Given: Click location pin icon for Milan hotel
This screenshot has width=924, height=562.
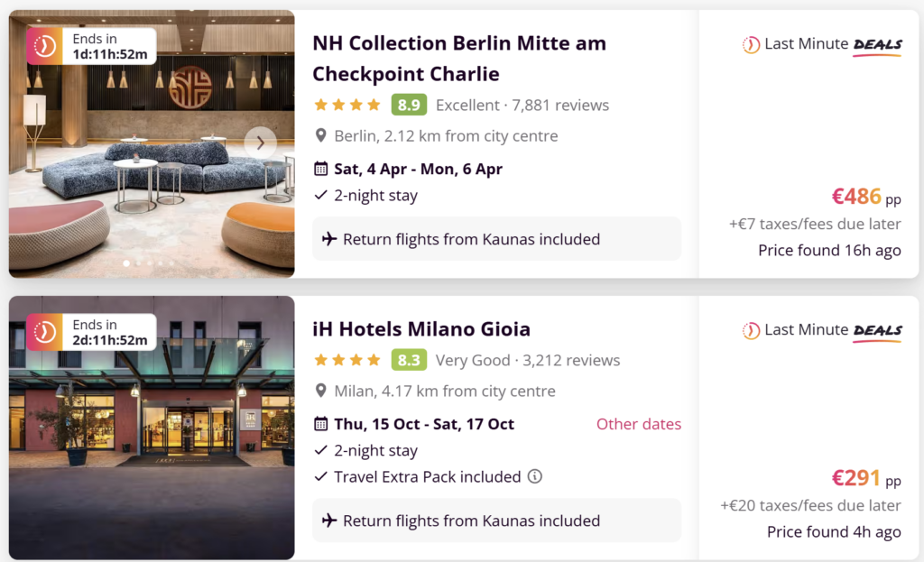Looking at the screenshot, I should click(x=320, y=392).
